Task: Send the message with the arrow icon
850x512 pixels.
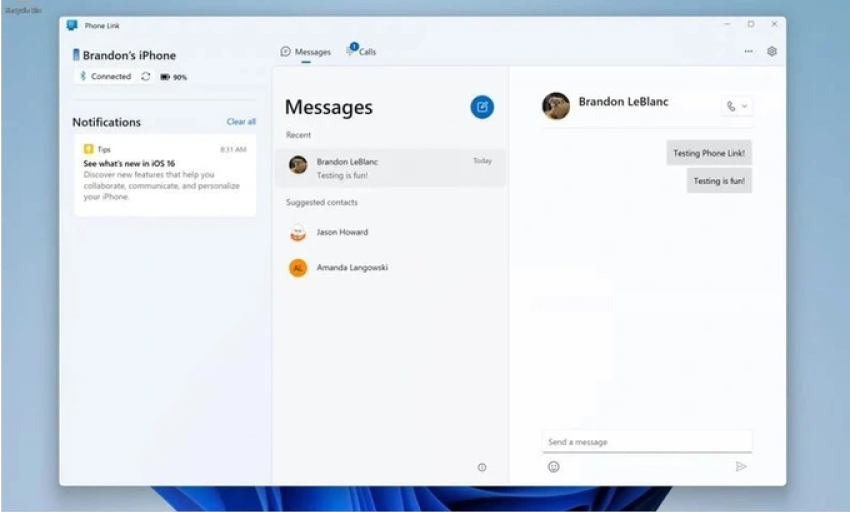Action: 740,466
